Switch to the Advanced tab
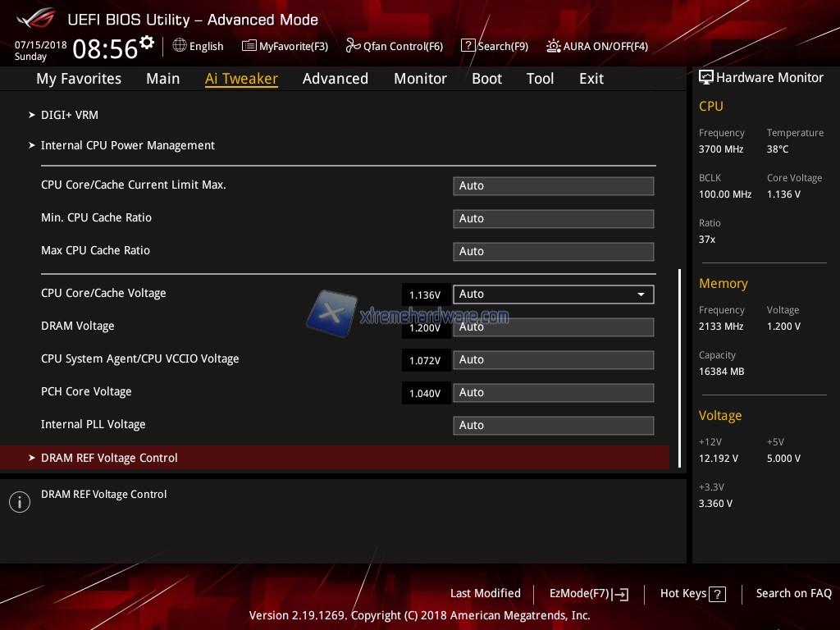The width and height of the screenshot is (840, 630). pos(335,79)
